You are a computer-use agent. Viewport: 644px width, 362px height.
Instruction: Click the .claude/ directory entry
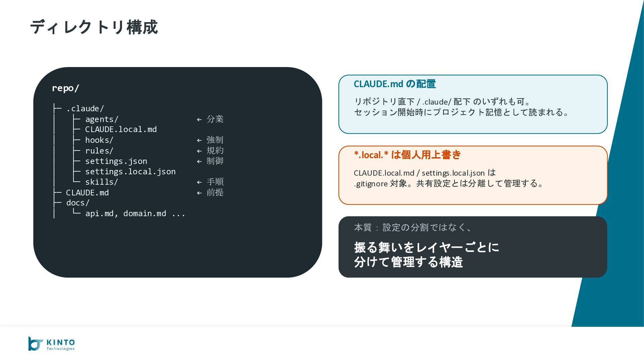tap(85, 109)
